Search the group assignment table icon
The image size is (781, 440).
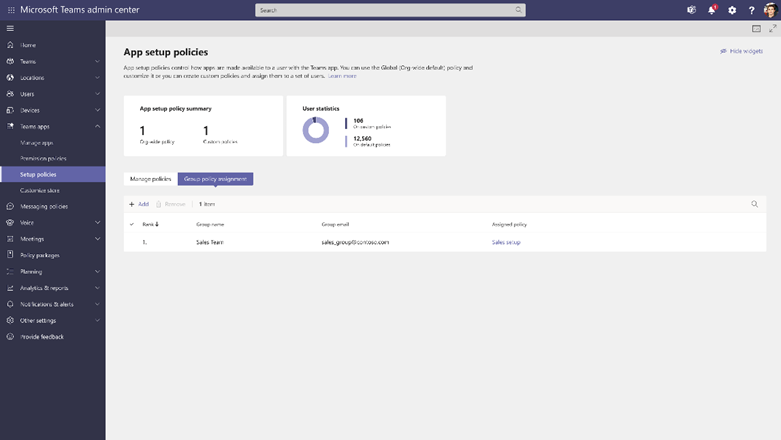[x=755, y=204]
